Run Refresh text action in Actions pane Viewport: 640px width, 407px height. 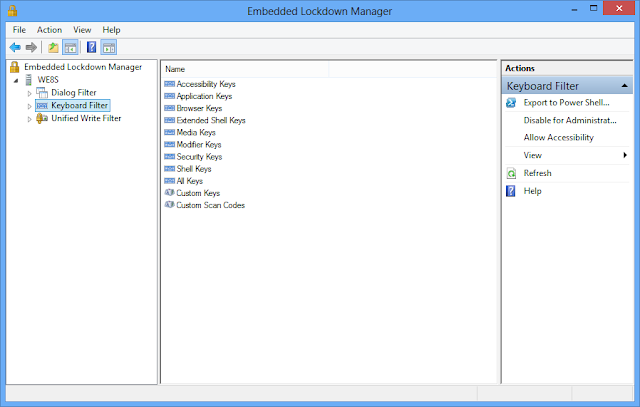click(537, 173)
